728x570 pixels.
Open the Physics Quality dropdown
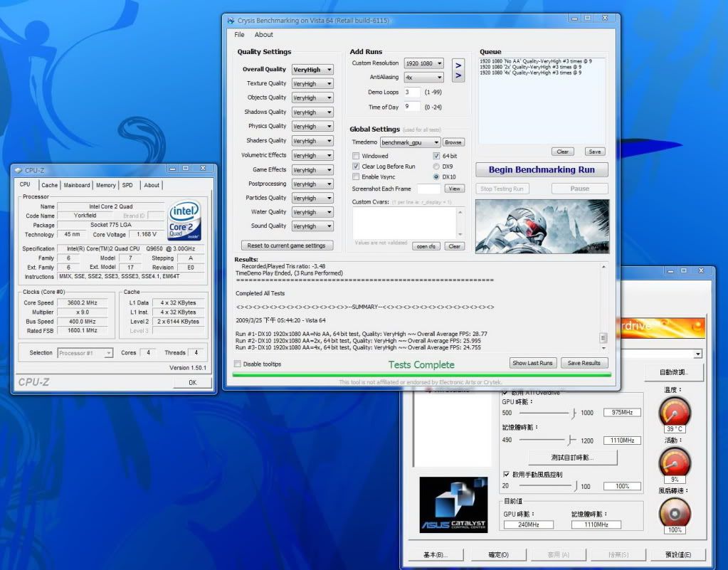point(312,126)
